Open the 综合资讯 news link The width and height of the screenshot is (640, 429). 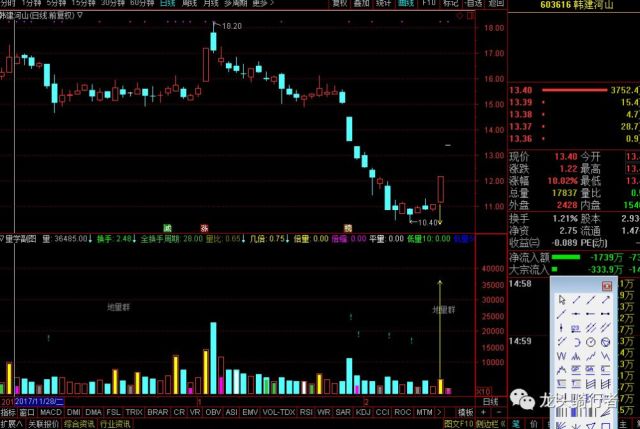[x=79, y=424]
